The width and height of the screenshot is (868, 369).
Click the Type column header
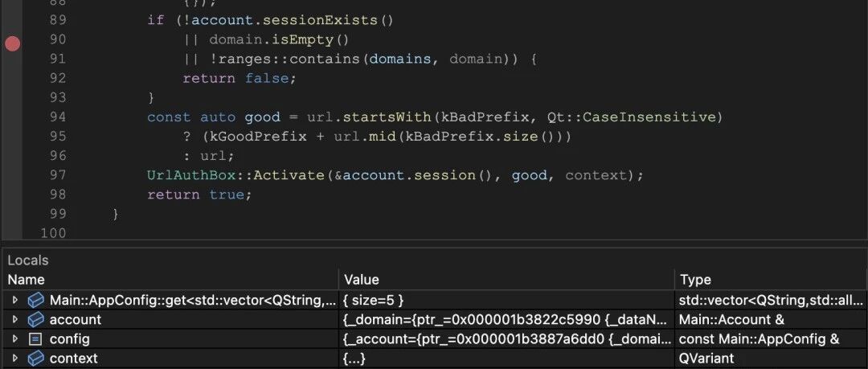[x=695, y=279]
